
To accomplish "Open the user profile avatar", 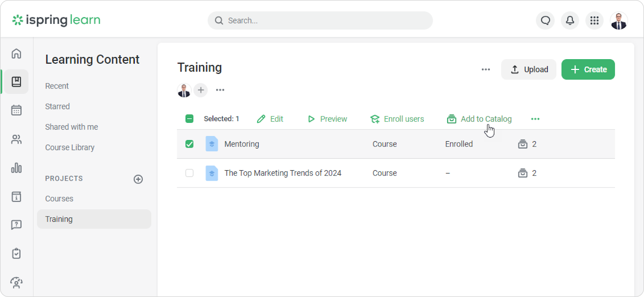I will click(x=619, y=21).
